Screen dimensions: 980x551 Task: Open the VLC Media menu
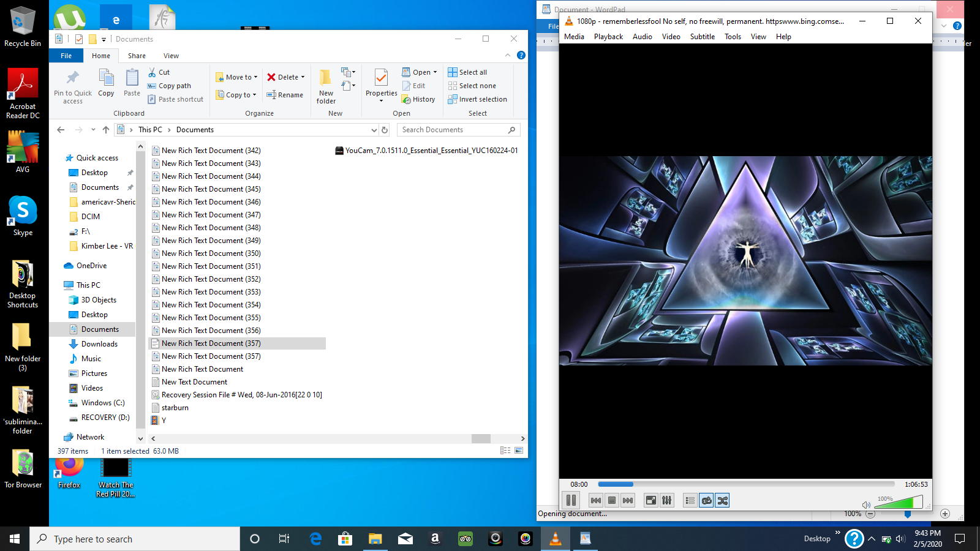(574, 37)
